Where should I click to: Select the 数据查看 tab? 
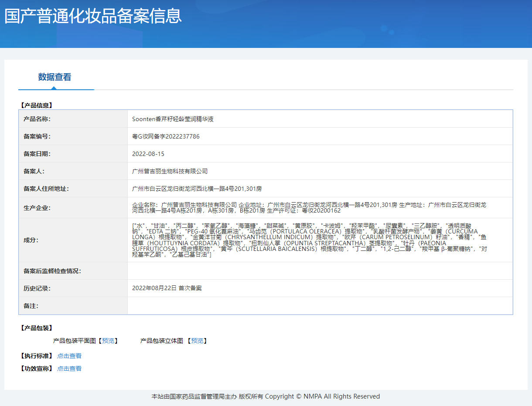pyautogui.click(x=55, y=77)
